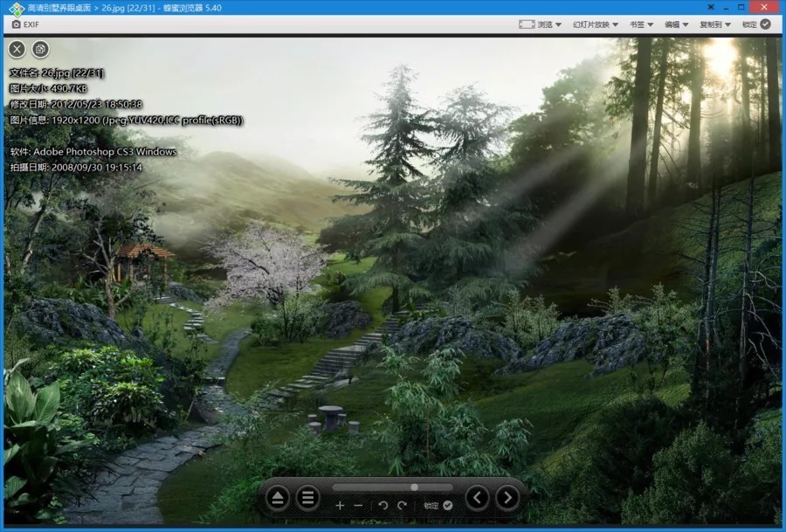Copy EXIF details using the round copy icon

tap(40, 49)
